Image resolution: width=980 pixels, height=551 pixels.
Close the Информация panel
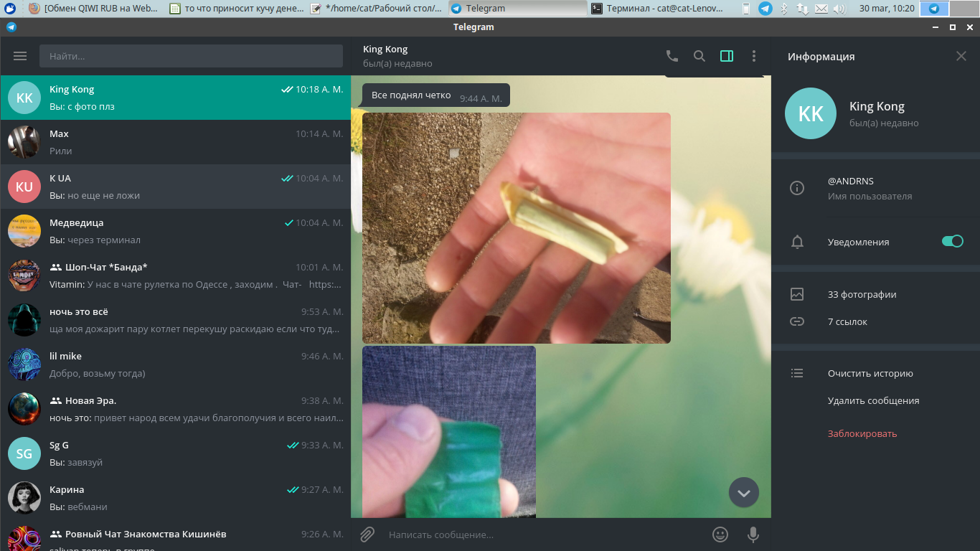[961, 56]
